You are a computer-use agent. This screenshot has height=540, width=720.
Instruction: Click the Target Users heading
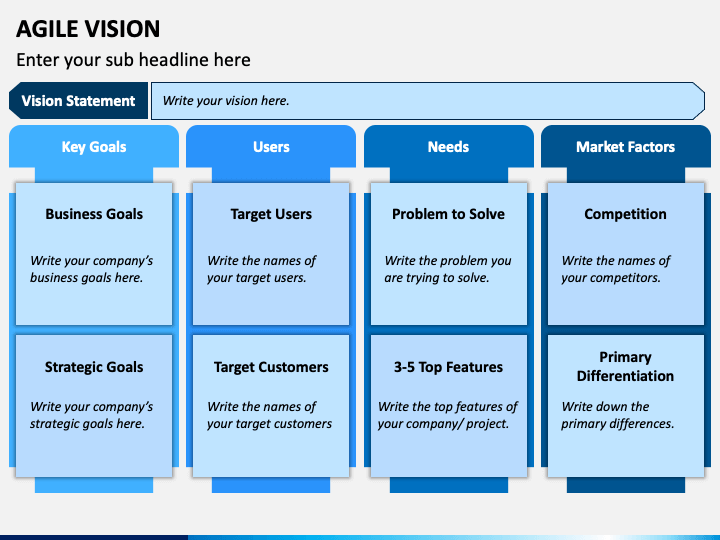[271, 214]
